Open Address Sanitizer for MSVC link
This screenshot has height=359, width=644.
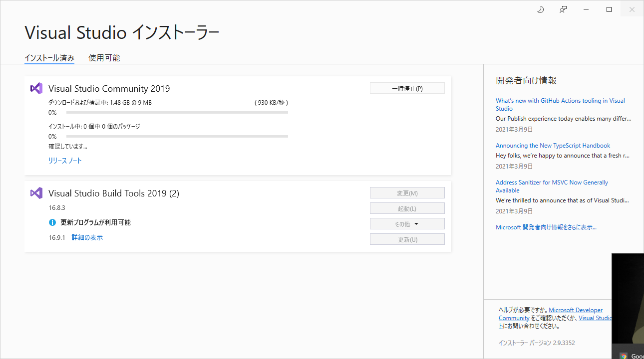[552, 186]
